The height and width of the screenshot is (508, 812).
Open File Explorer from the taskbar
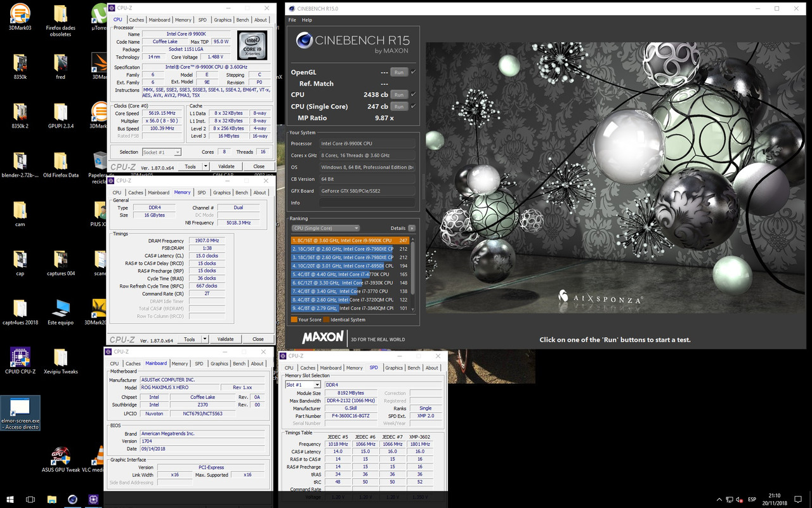tap(52, 500)
